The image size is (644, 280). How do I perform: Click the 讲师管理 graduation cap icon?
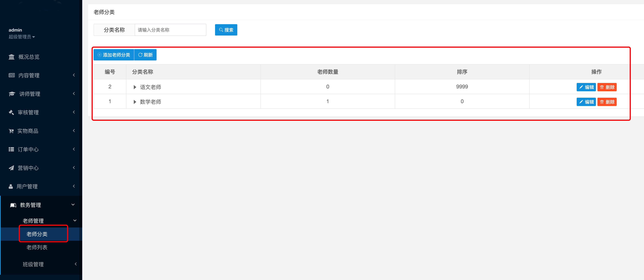12,94
